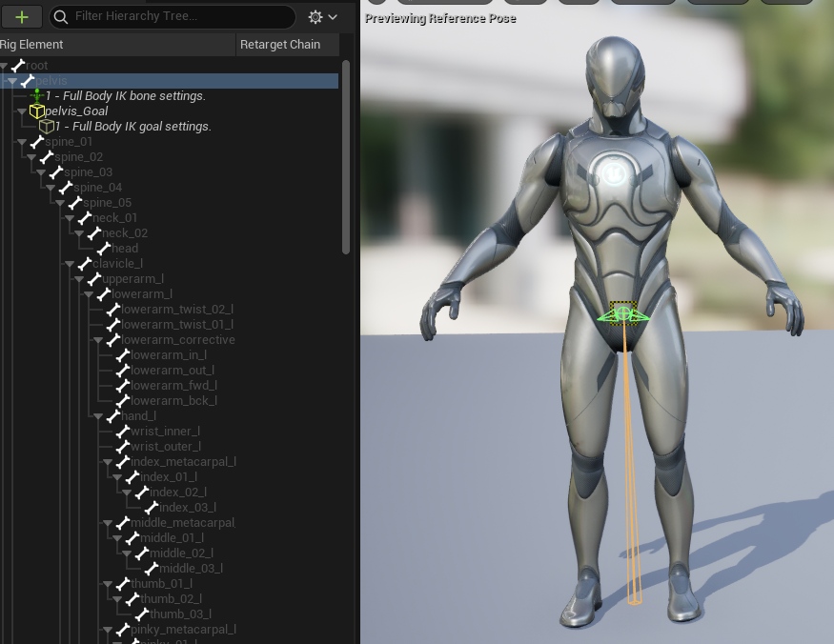Select the lowerarm_twist_01_l bone row
Viewport: 834px width, 644px height.
169,325
